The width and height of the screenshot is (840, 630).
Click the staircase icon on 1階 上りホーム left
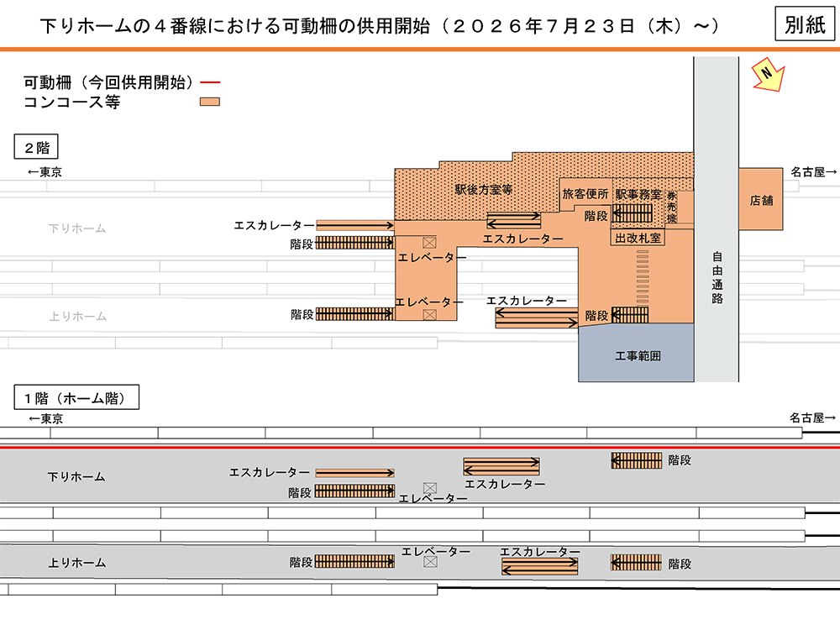pos(354,562)
